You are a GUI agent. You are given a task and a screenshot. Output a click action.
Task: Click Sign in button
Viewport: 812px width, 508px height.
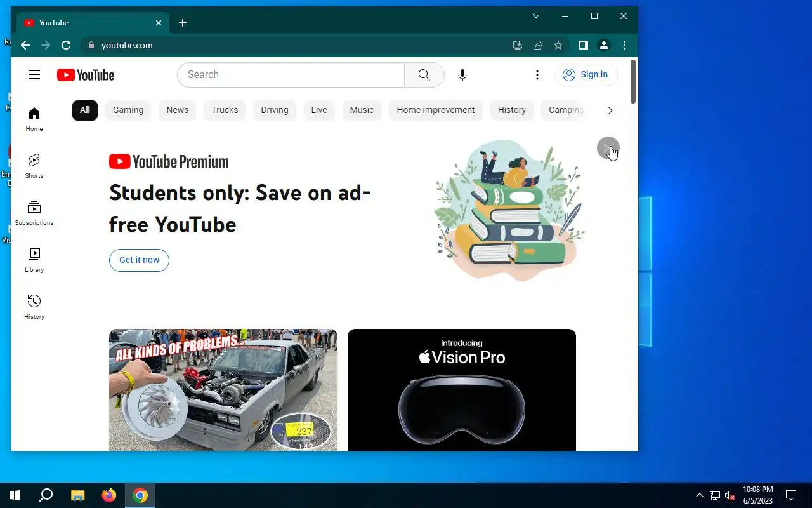586,75
